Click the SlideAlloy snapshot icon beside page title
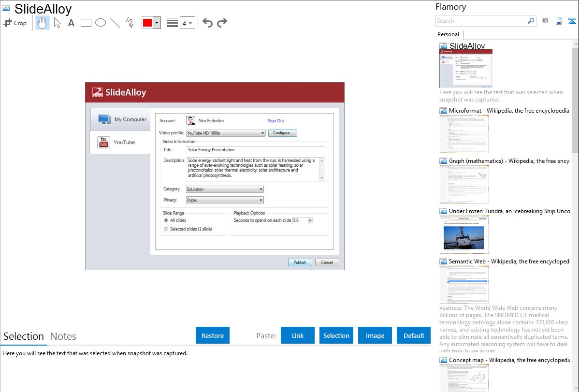 pyautogui.click(x=6, y=9)
